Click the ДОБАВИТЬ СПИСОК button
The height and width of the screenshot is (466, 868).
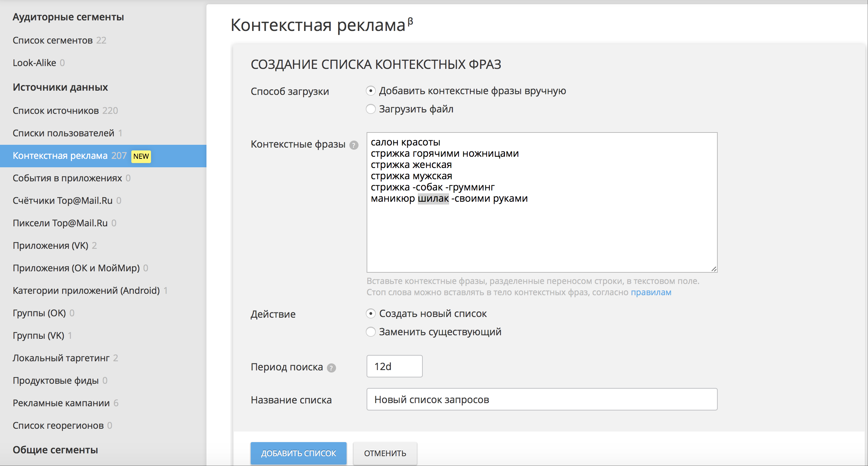click(298, 453)
